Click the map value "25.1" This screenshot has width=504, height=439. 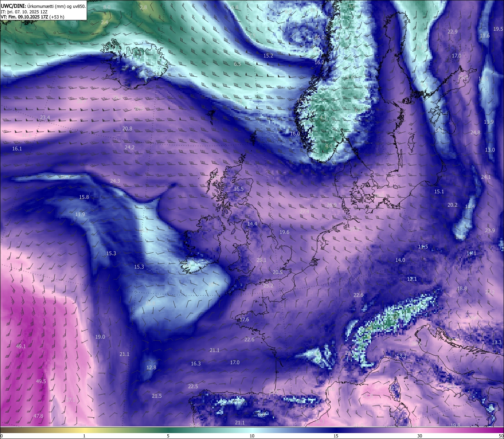point(261,260)
